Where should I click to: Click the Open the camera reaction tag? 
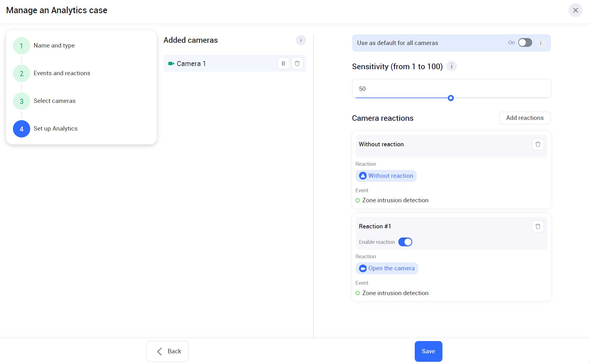coord(387,268)
